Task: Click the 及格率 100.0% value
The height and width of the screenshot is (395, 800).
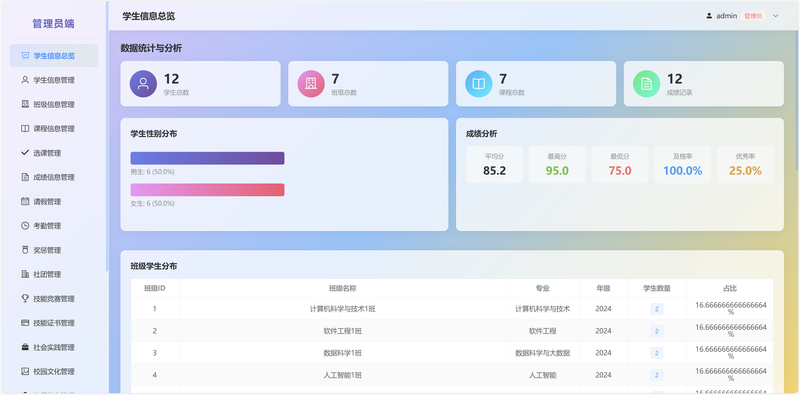Action: tap(683, 171)
